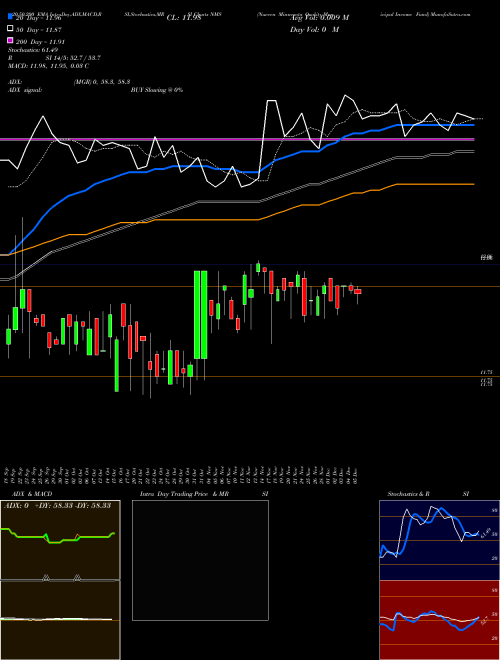Click the 'Day Vol: 0 M' label

[314, 29]
